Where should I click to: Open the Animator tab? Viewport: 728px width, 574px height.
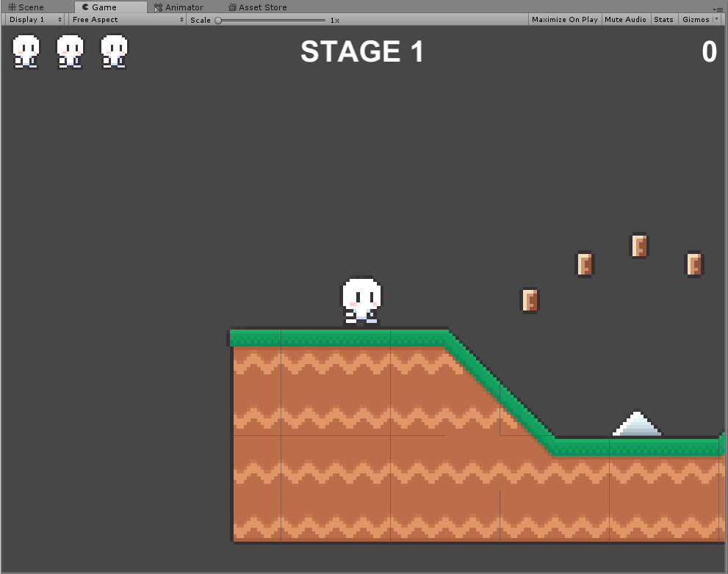[x=179, y=7]
